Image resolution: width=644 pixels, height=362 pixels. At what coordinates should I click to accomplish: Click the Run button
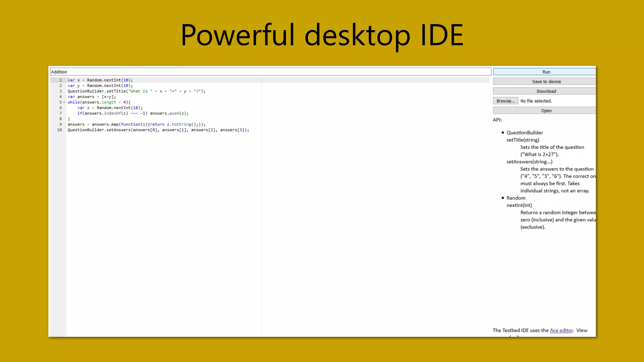pyautogui.click(x=544, y=72)
